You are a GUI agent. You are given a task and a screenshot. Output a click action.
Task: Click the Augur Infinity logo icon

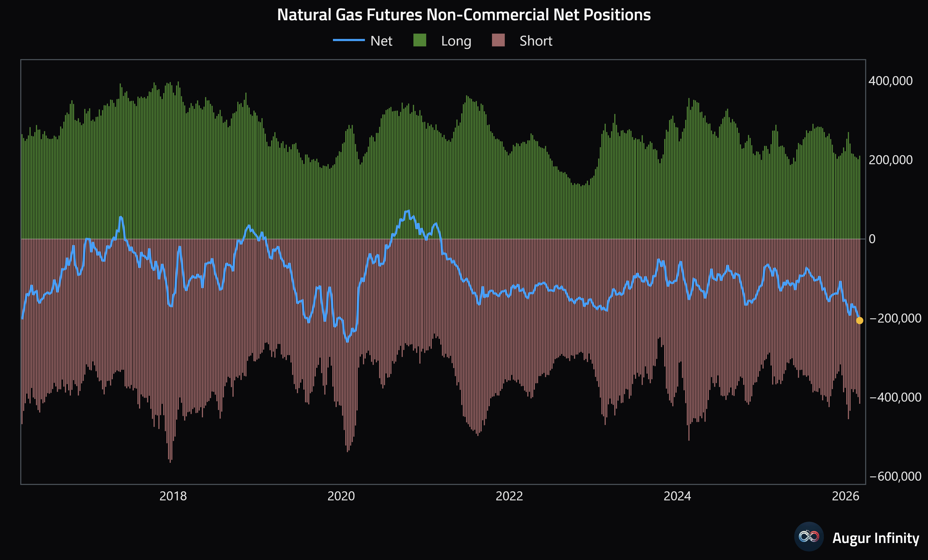(x=809, y=536)
